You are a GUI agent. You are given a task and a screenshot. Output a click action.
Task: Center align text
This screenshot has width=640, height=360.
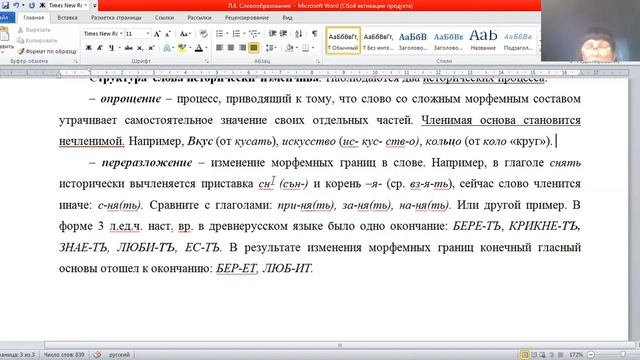(231, 48)
